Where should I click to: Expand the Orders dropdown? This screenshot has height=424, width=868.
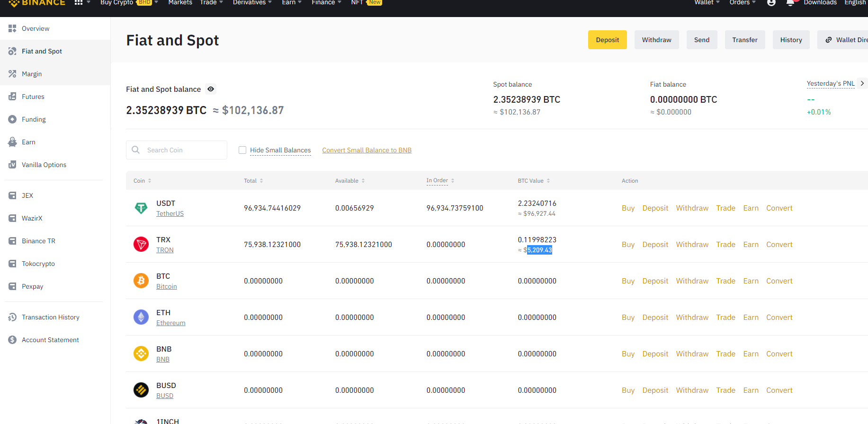point(754,2)
